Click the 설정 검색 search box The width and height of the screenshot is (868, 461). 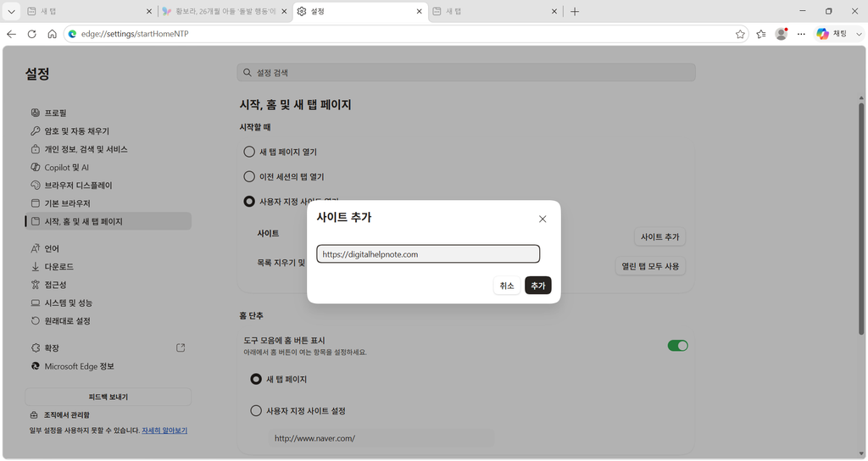(466, 73)
